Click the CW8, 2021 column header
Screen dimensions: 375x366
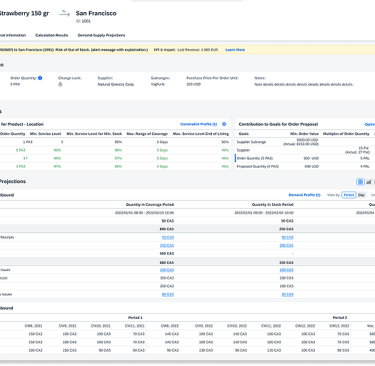point(33,326)
